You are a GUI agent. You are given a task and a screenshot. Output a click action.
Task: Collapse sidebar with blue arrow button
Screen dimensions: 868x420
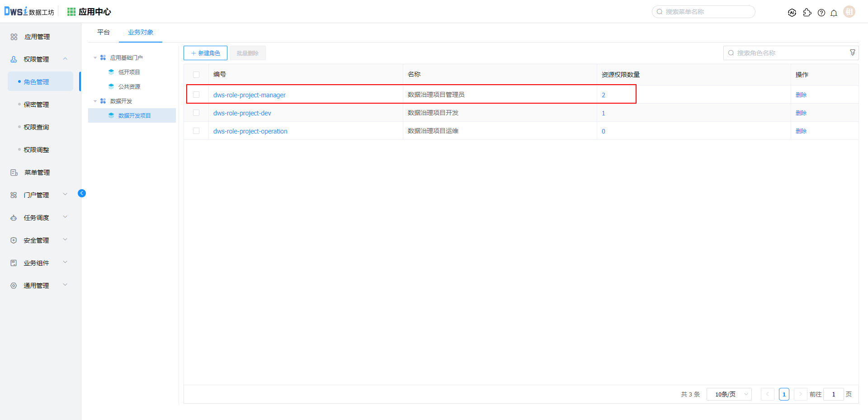tap(82, 193)
